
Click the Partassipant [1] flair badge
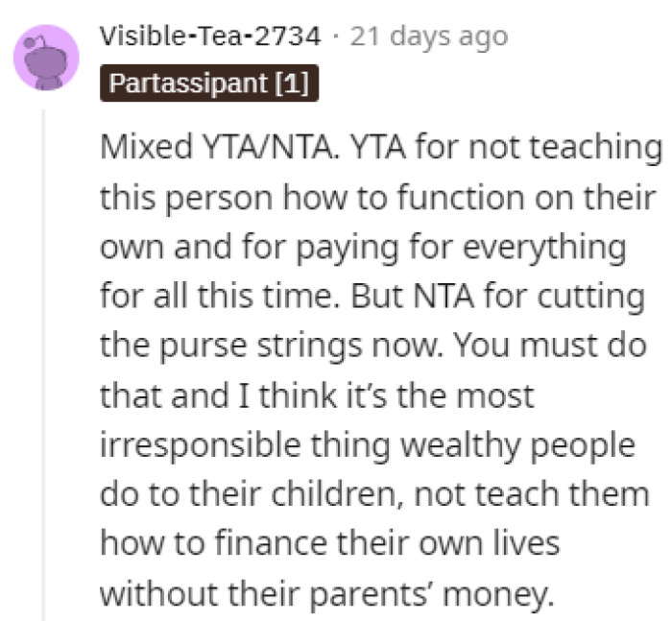[x=209, y=84]
